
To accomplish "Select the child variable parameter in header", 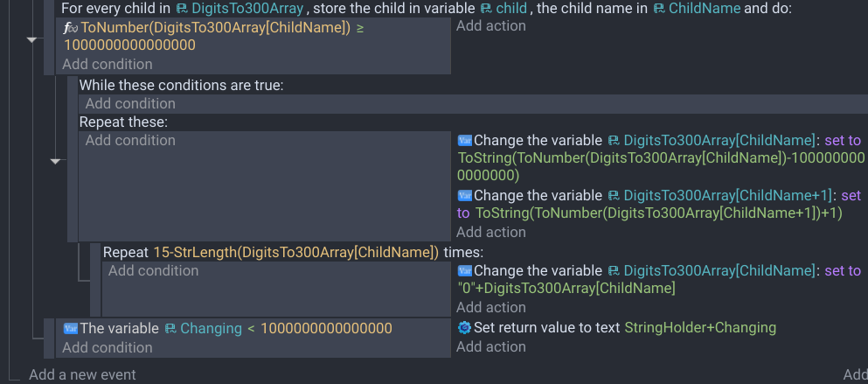I will click(x=511, y=9).
